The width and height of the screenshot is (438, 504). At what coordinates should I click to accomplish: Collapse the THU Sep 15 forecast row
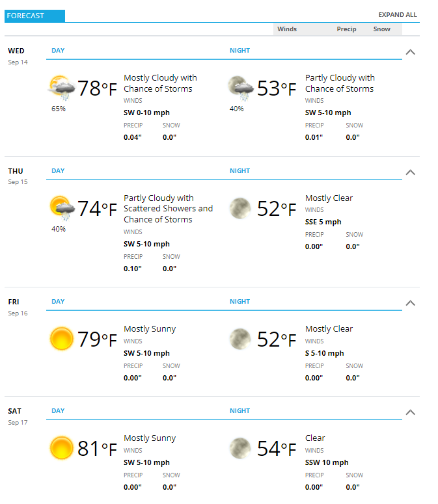pos(411,172)
